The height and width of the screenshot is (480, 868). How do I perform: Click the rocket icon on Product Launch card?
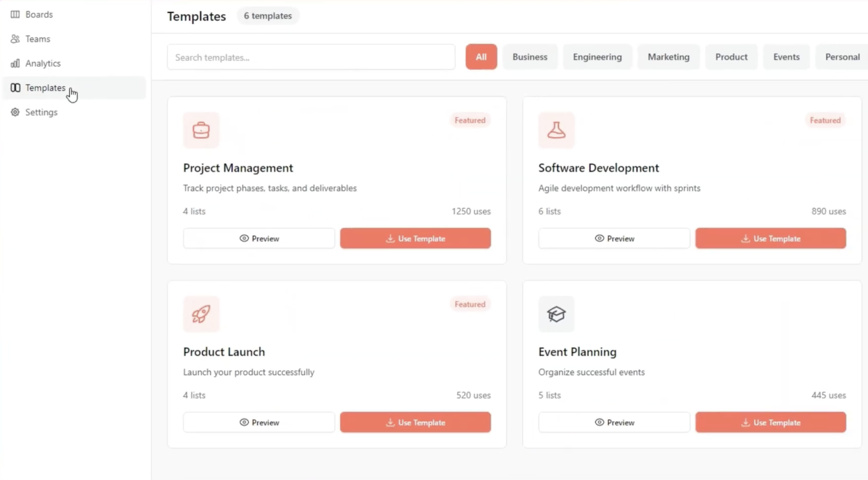tap(201, 314)
